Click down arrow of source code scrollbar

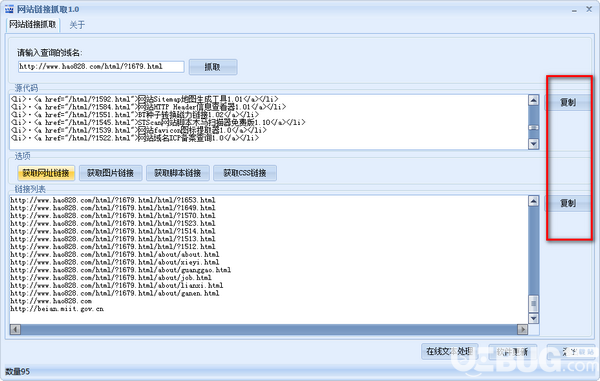[x=533, y=144]
